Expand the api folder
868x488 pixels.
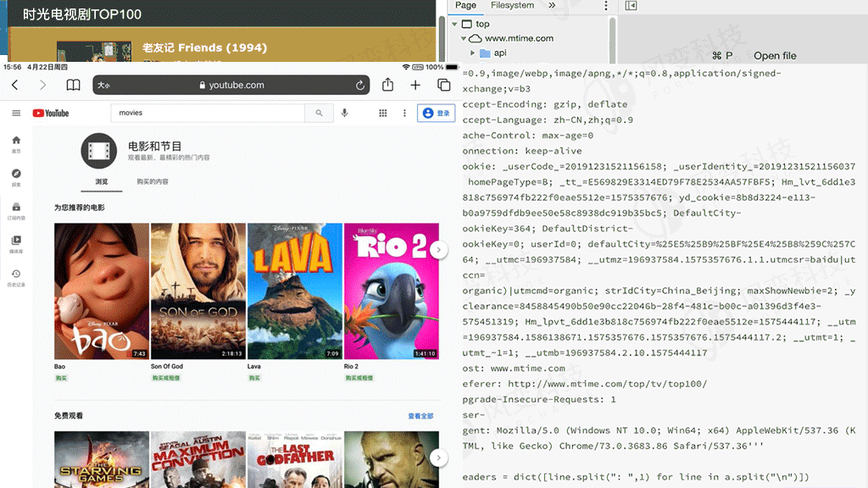click(x=472, y=53)
